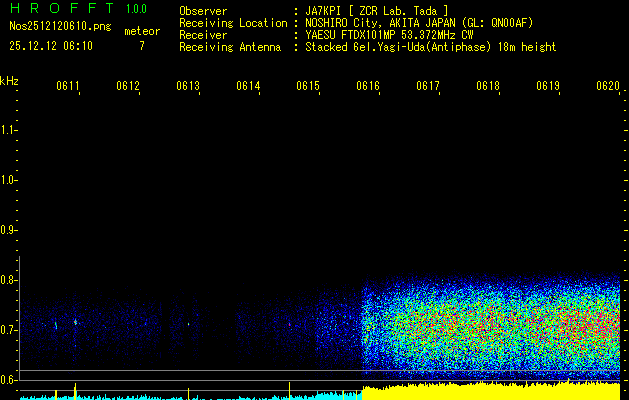This screenshot has height=400, width=629.
Task: Click the 0.7 frequency axis label
Action: tap(9, 329)
